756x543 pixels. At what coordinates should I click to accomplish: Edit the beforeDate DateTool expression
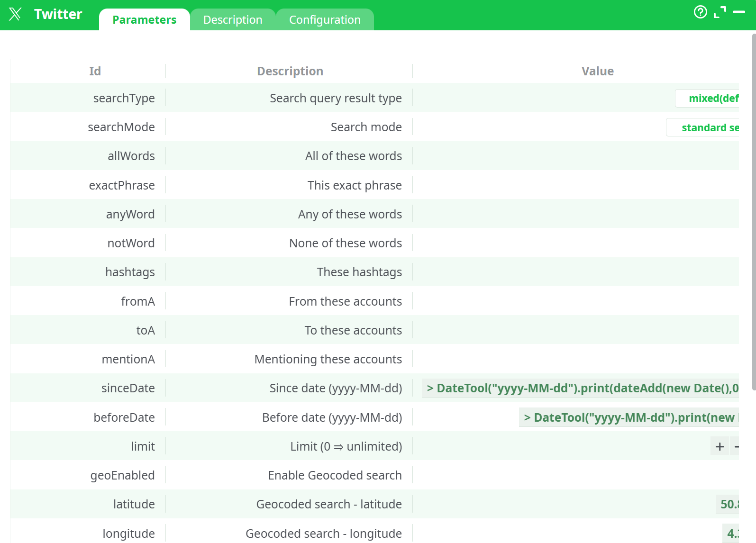coord(629,417)
